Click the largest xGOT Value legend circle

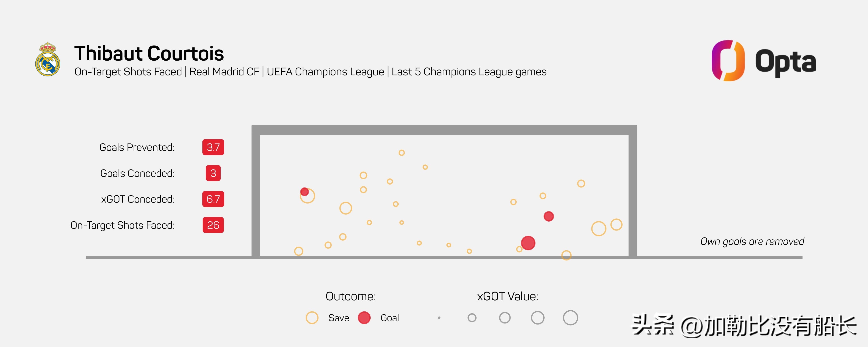[x=570, y=318]
